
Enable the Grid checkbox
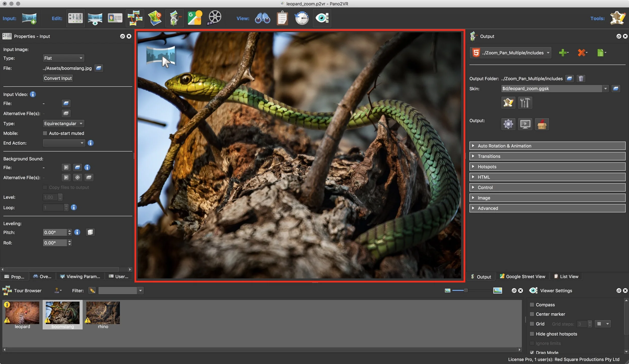pos(532,324)
